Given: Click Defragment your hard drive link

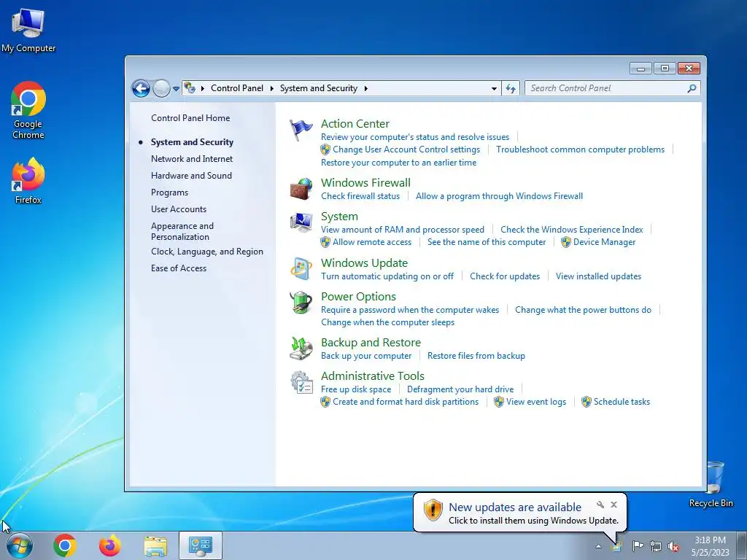Looking at the screenshot, I should [460, 389].
